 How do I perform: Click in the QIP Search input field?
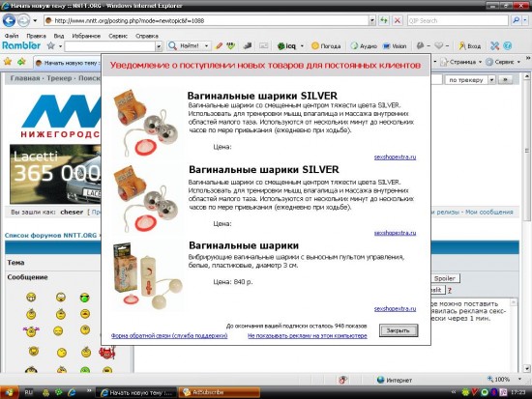(x=458, y=20)
